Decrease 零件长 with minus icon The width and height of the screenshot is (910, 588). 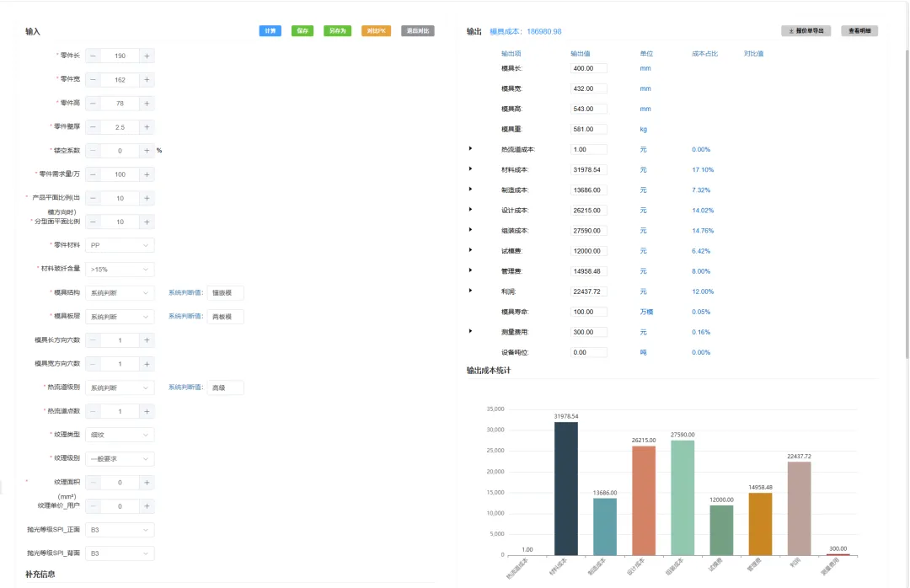pyautogui.click(x=93, y=56)
